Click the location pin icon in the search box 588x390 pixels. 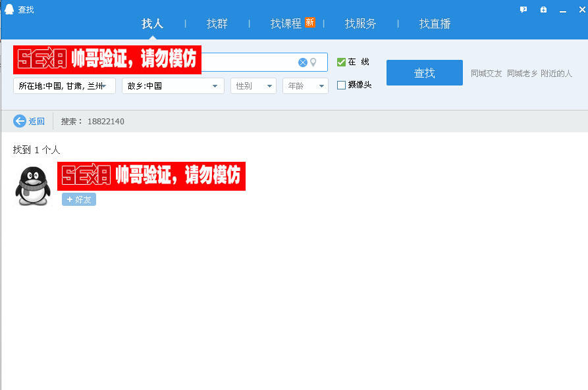tap(314, 62)
